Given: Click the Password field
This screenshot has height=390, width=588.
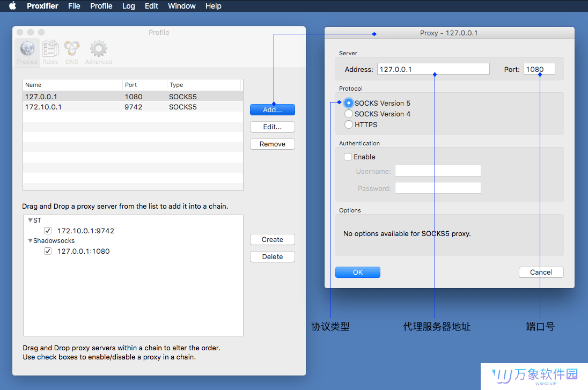Looking at the screenshot, I should pos(438,188).
